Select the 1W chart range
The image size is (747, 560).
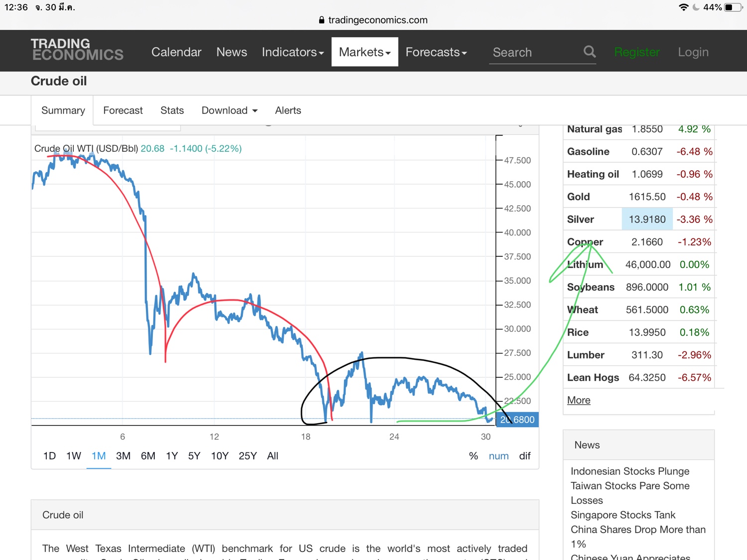pos(74,456)
